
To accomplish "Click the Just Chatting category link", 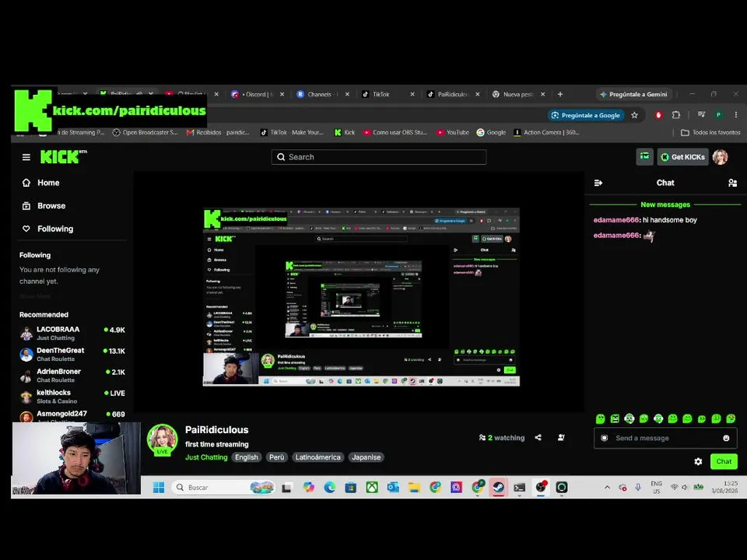I will tap(206, 457).
